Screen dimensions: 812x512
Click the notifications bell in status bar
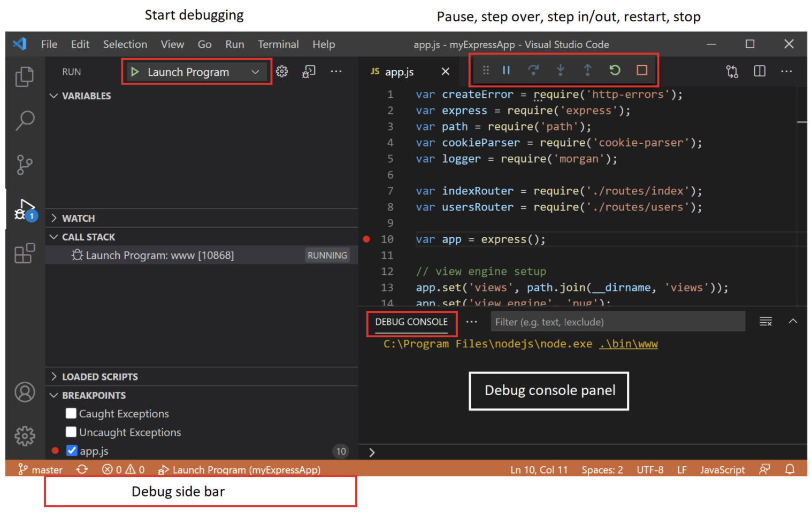click(x=790, y=469)
